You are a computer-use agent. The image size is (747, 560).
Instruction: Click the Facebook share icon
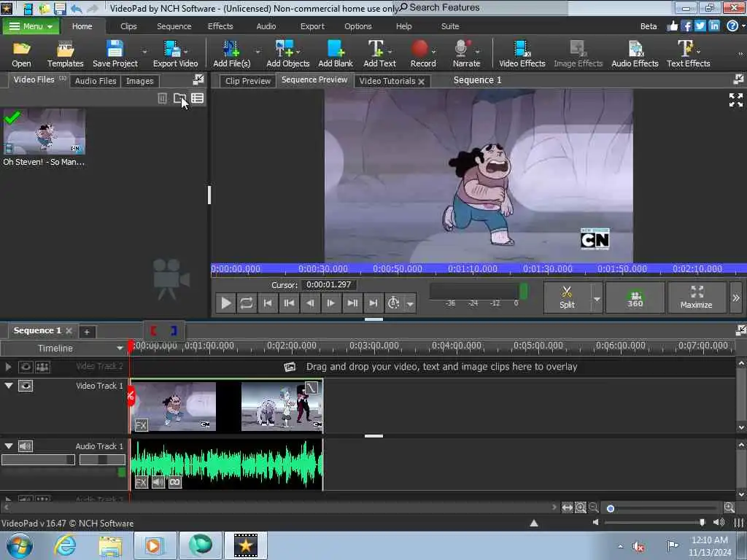pyautogui.click(x=686, y=26)
